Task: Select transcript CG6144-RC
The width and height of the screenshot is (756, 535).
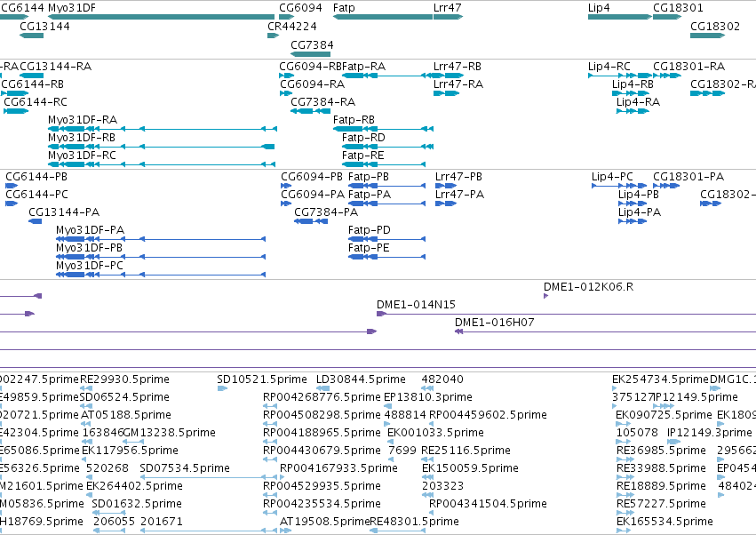Action: click(x=16, y=111)
